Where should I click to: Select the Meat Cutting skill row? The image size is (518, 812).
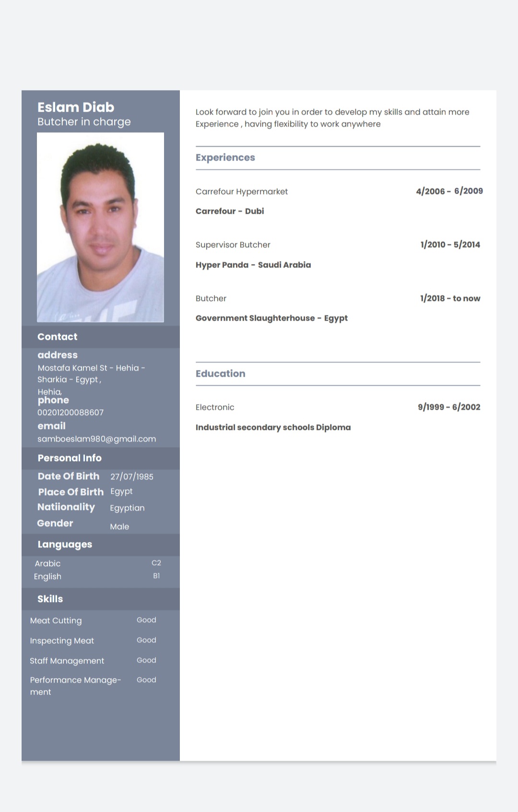93,620
